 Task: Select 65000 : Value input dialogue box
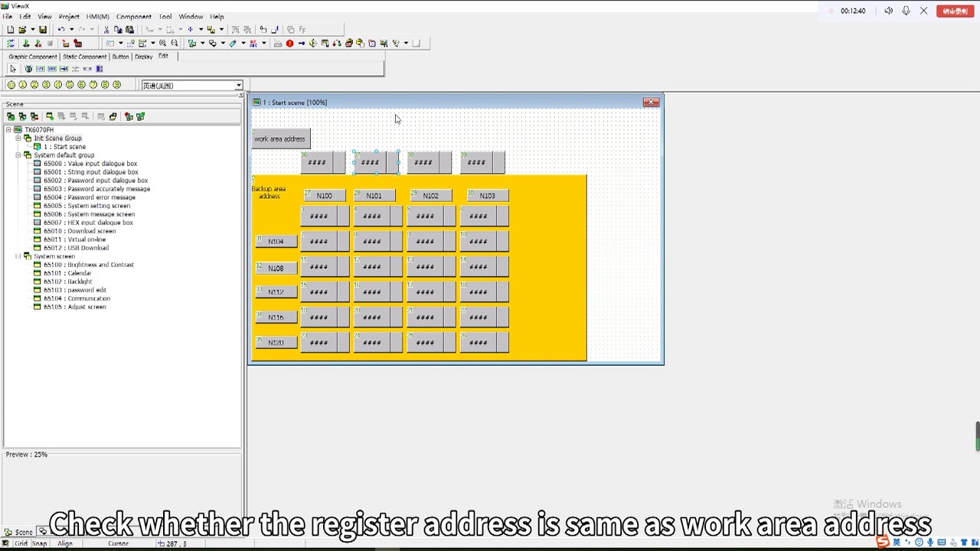coord(90,164)
